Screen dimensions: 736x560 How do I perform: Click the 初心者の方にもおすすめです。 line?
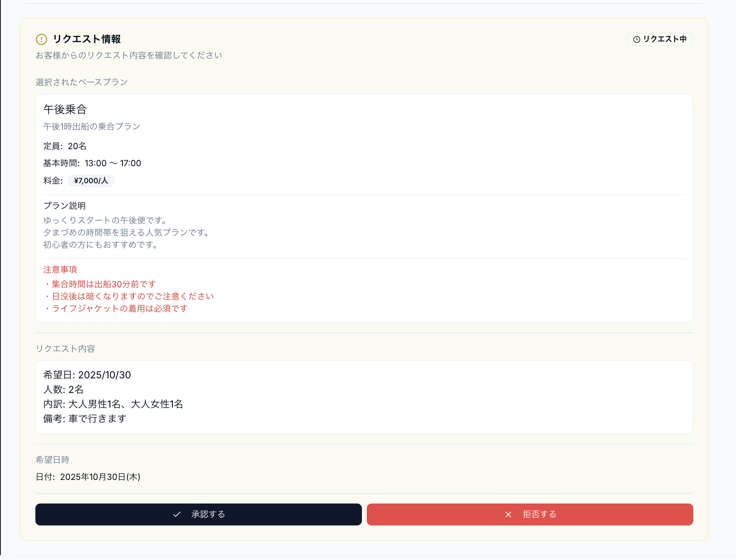coord(101,245)
